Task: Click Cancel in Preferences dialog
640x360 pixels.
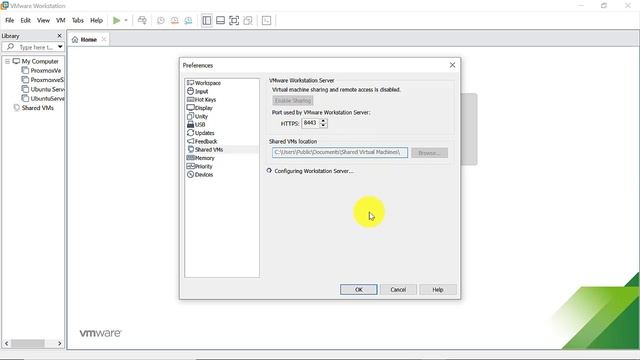Action: pyautogui.click(x=398, y=289)
